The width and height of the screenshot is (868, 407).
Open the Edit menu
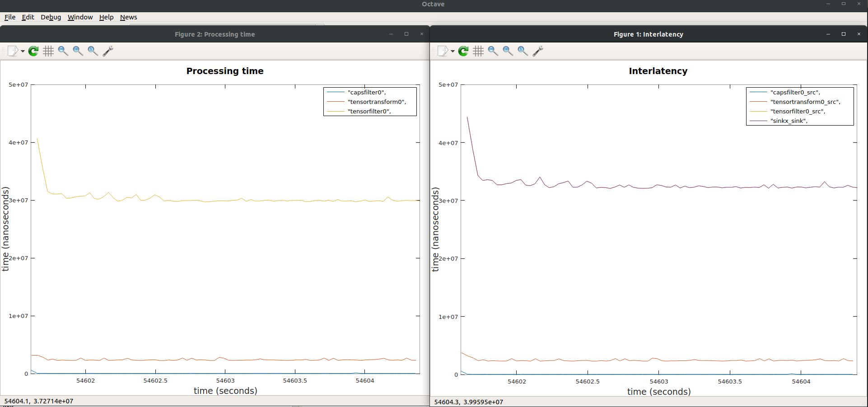28,17
